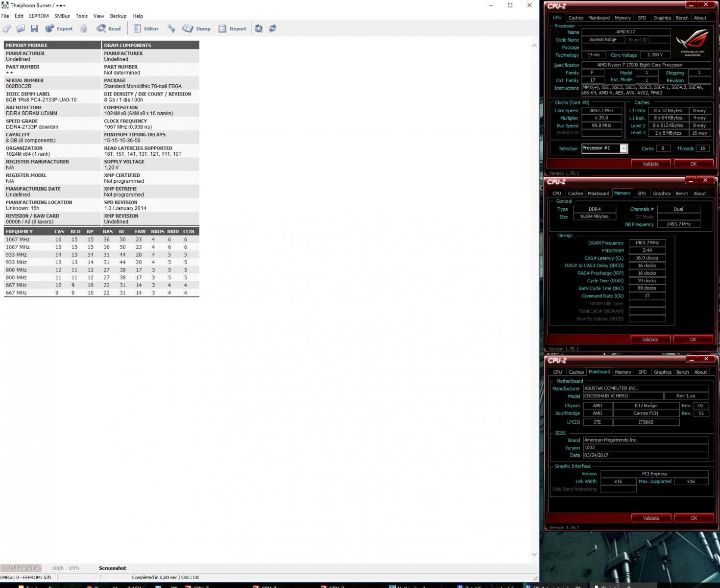Open Graphics tab in middle CPU-Z window

pyautogui.click(x=662, y=194)
